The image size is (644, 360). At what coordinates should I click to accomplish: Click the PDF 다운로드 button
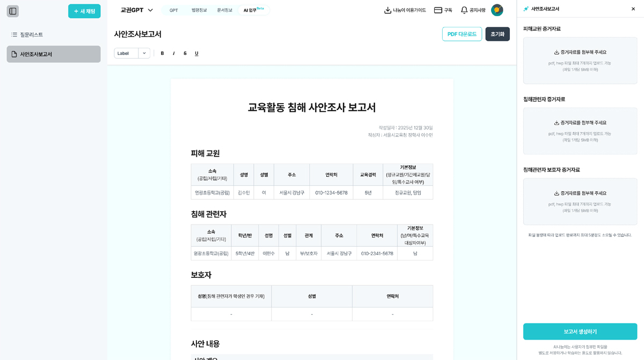(x=462, y=33)
